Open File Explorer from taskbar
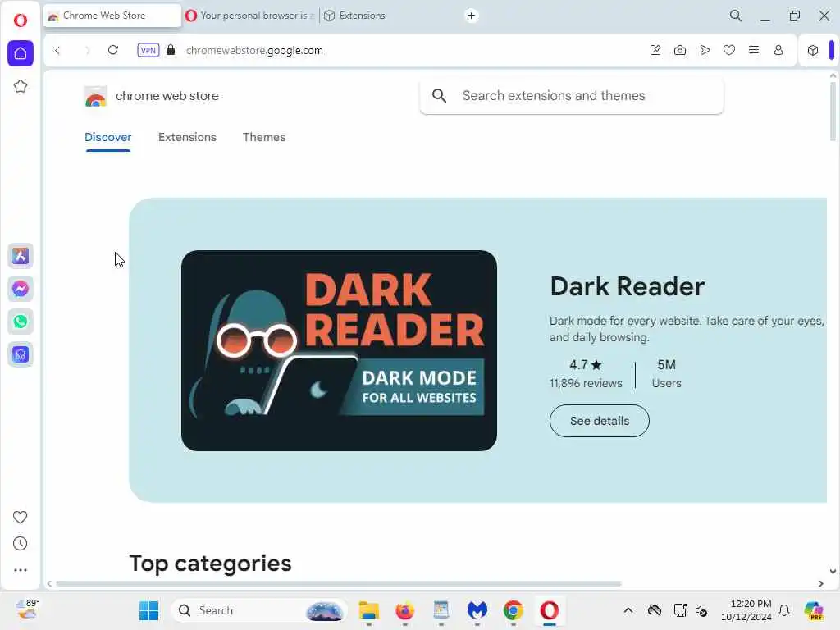 pos(368,610)
